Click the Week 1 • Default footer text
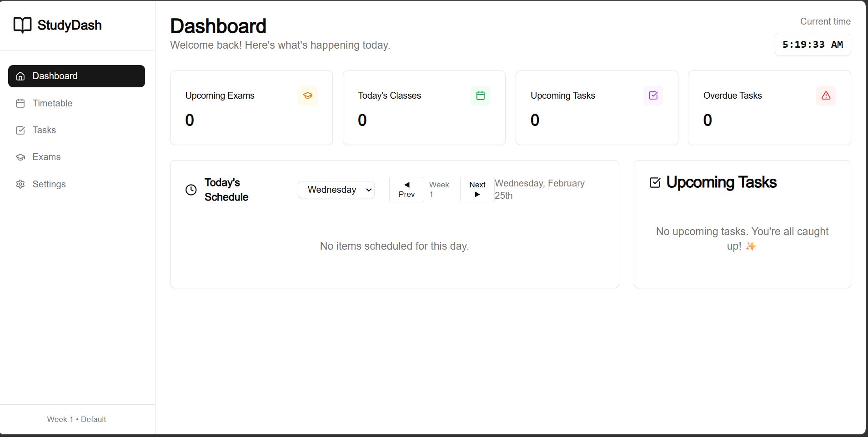868x437 pixels. [76, 419]
